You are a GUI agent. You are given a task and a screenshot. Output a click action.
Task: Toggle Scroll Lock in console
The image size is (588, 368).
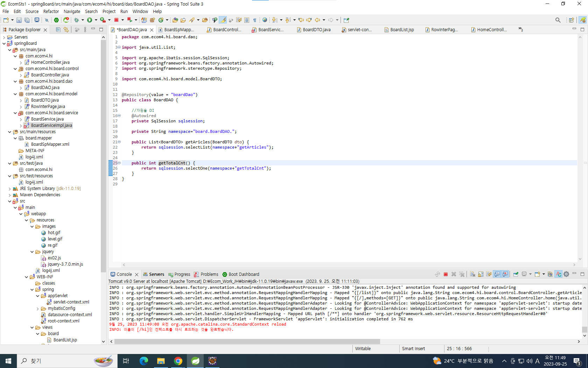[x=481, y=274]
